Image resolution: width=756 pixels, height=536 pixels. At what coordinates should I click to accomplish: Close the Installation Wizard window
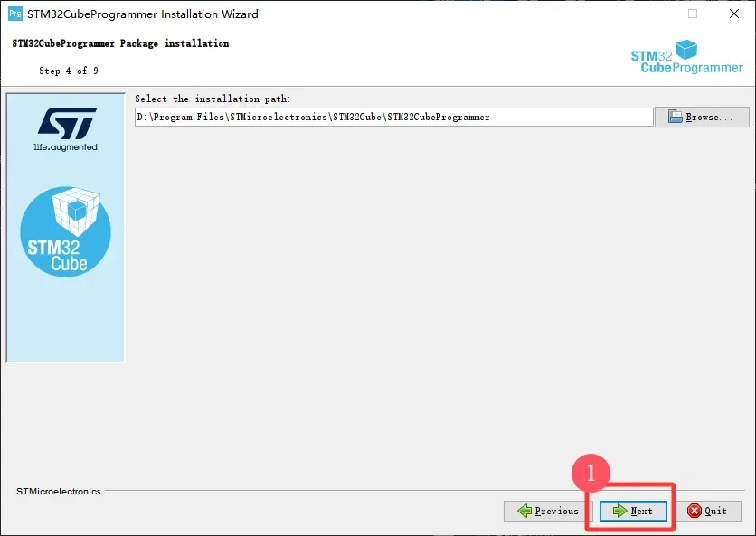coord(734,14)
